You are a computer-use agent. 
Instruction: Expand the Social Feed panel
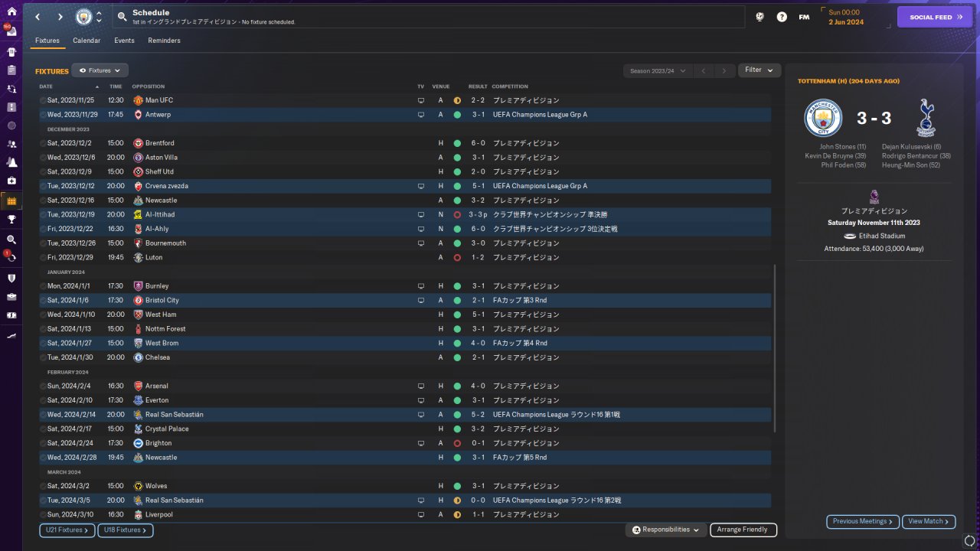pyautogui.click(x=935, y=17)
